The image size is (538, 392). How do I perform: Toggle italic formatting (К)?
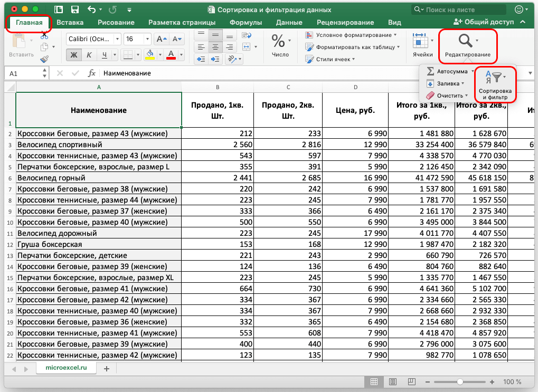90,55
